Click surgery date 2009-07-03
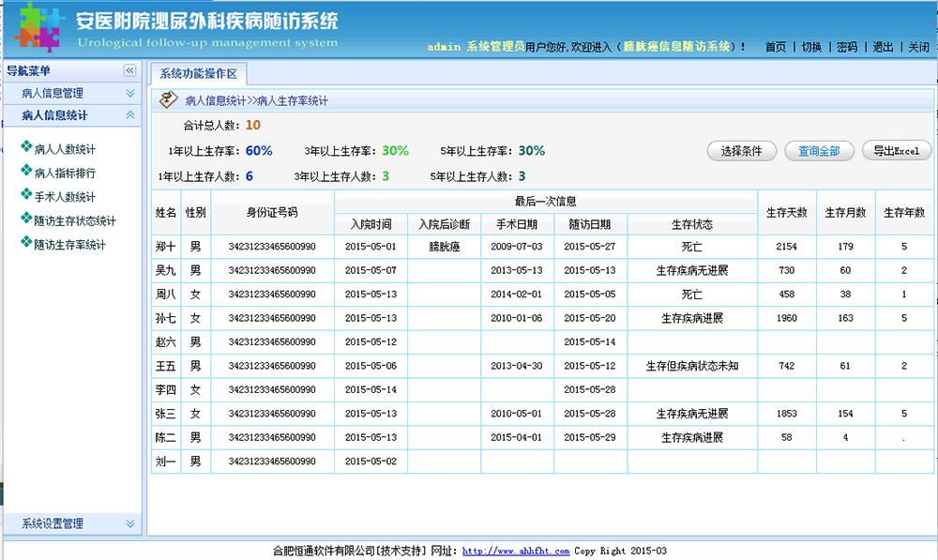 (517, 247)
